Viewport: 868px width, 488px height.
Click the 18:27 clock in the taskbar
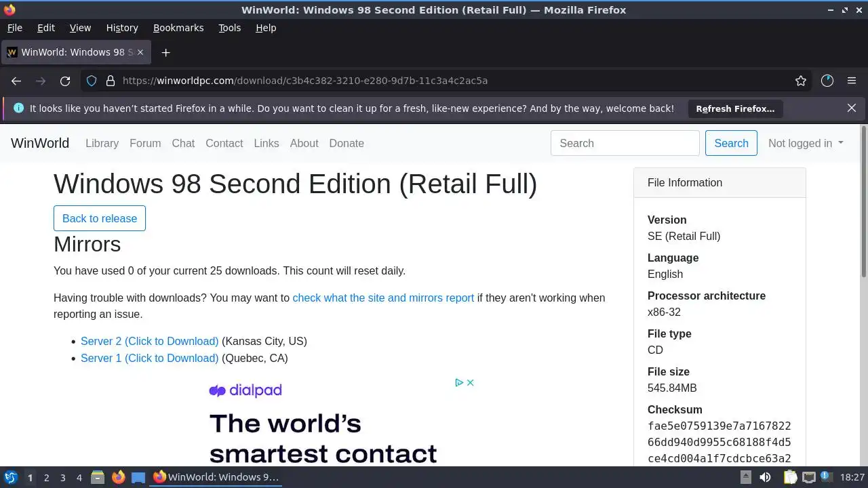click(852, 477)
